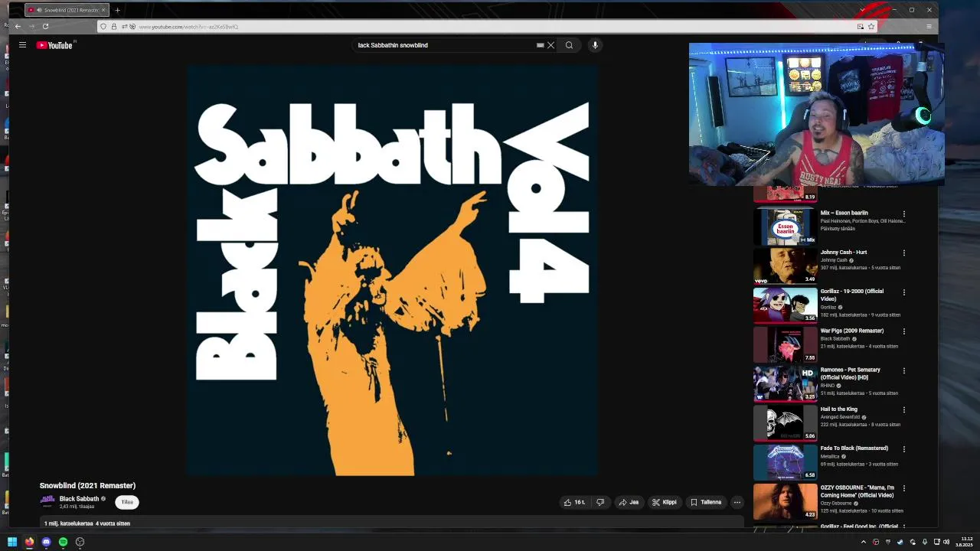Mute the tab via its speaker icon
This screenshot has width=980, height=551.
pyautogui.click(x=38, y=10)
